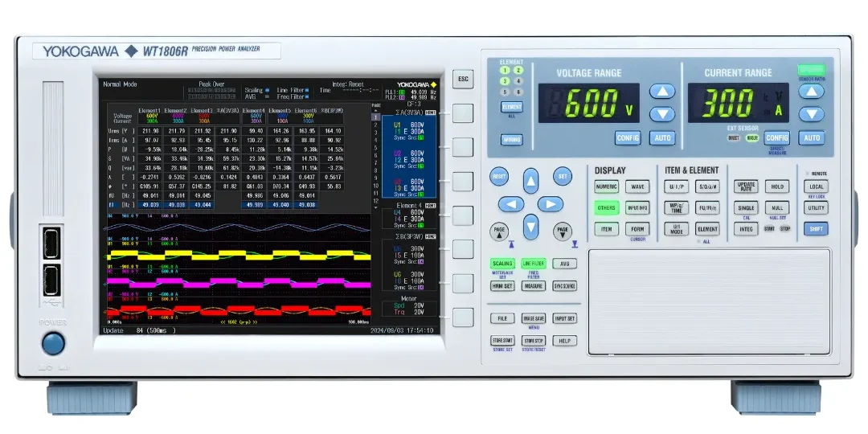Click the ITEM display button
The height and width of the screenshot is (434, 868).
607,229
